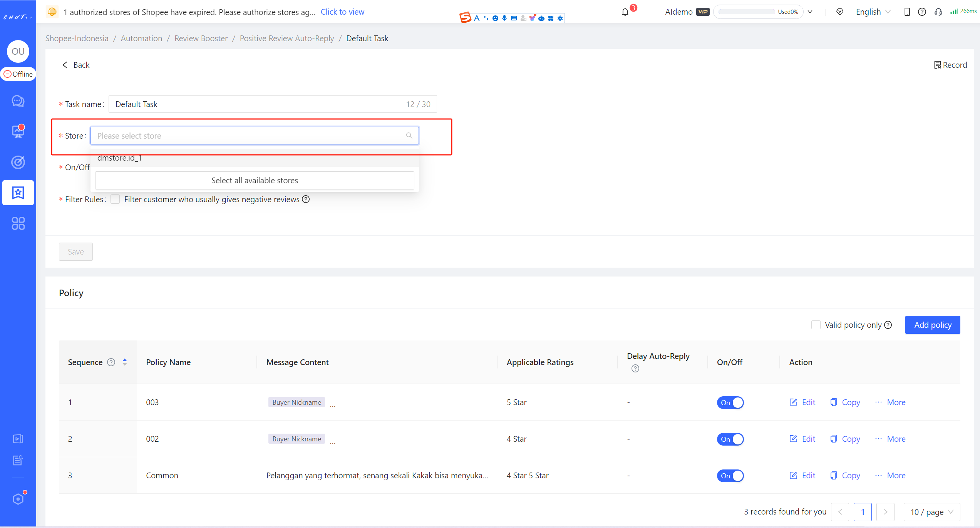Open the settings hexagon sidebar icon
The width and height of the screenshot is (980, 528).
(x=18, y=499)
